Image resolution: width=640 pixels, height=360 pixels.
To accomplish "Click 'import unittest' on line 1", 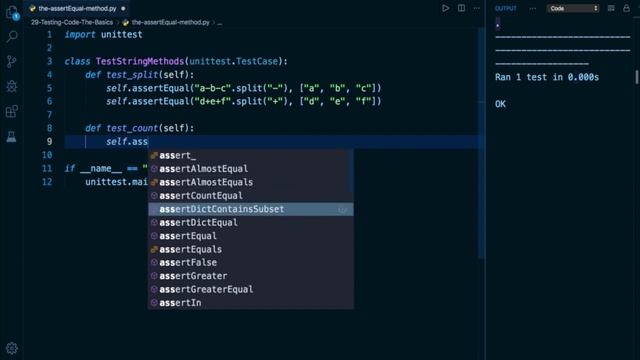I will 104,35.
